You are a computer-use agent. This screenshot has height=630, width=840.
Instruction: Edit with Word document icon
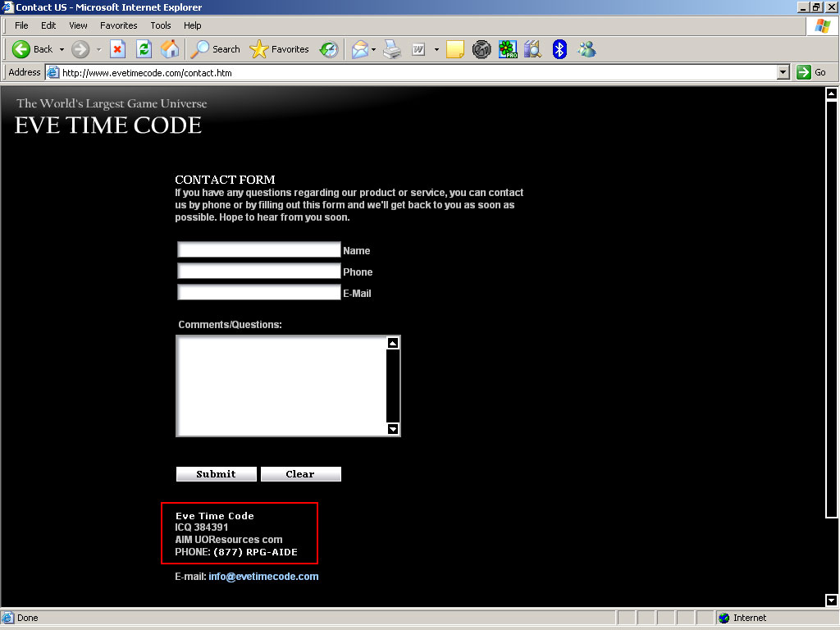[418, 49]
